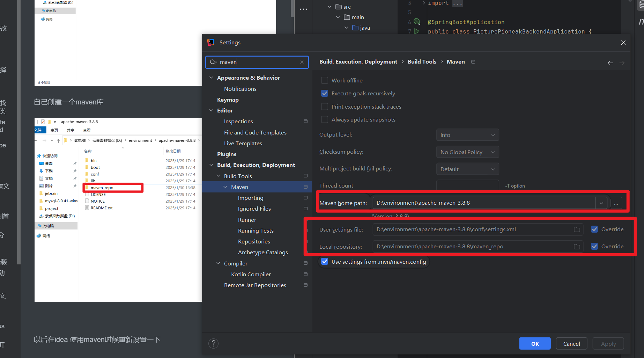Enable Print exception stack traces
The height and width of the screenshot is (358, 644).
(x=325, y=107)
